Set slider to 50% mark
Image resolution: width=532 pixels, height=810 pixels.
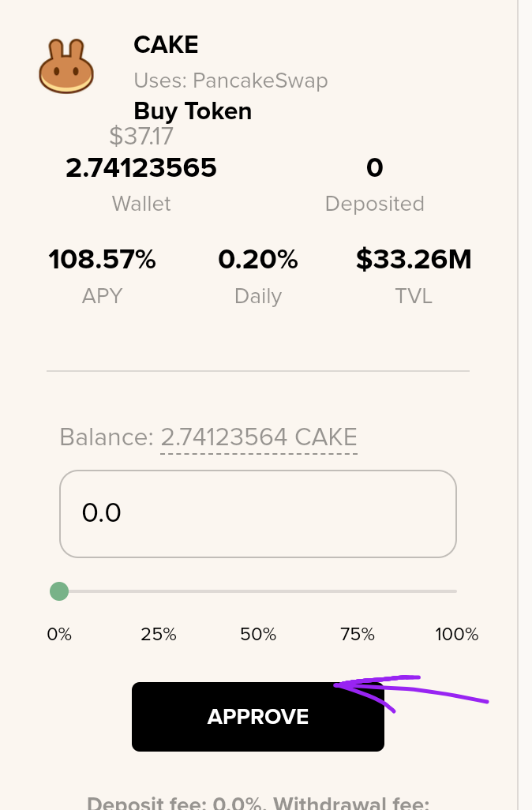(x=258, y=591)
